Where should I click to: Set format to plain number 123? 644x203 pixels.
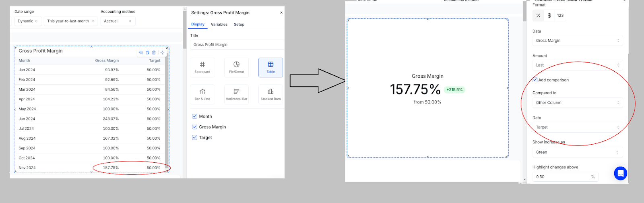point(560,15)
